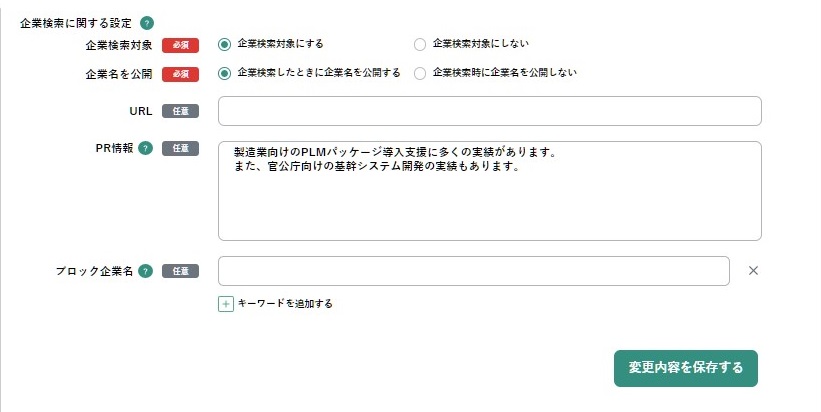This screenshot has width=821, height=412.
Task: Remove the ブロック企業名 field with X icon
Action: click(753, 271)
